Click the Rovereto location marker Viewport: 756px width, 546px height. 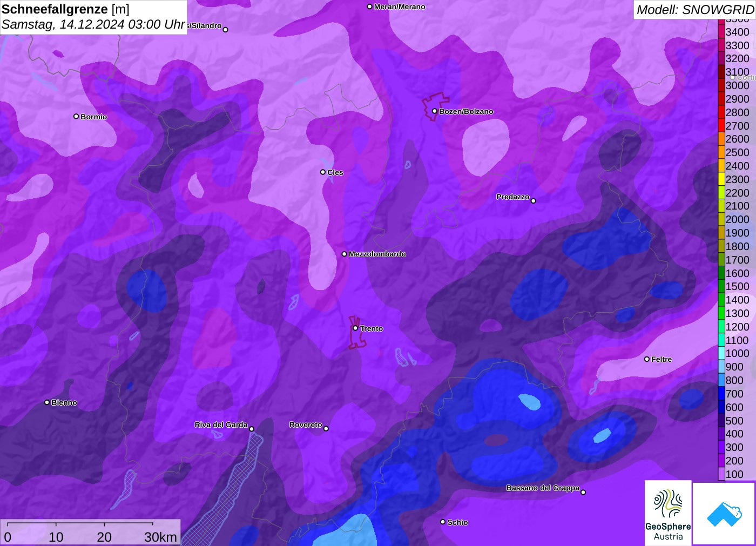pyautogui.click(x=326, y=428)
